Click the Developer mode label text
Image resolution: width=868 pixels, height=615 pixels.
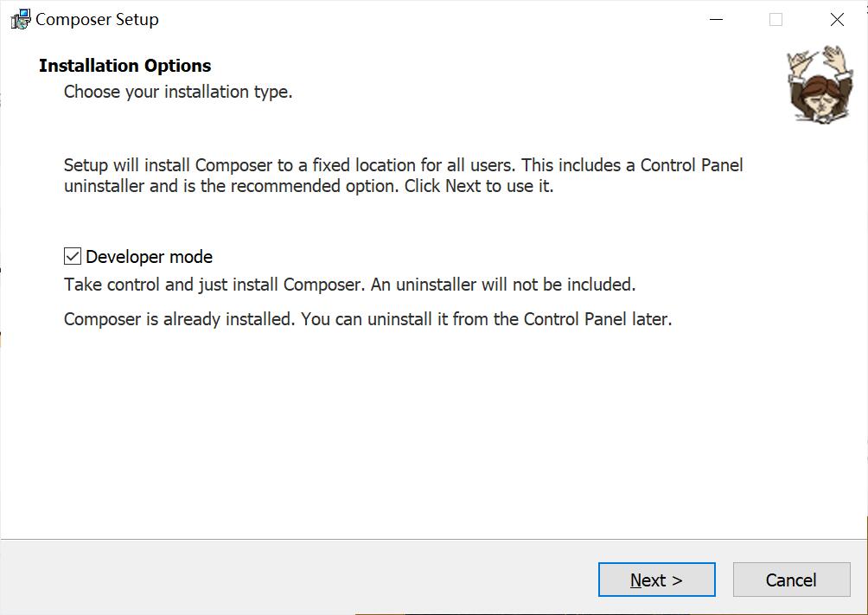(149, 257)
